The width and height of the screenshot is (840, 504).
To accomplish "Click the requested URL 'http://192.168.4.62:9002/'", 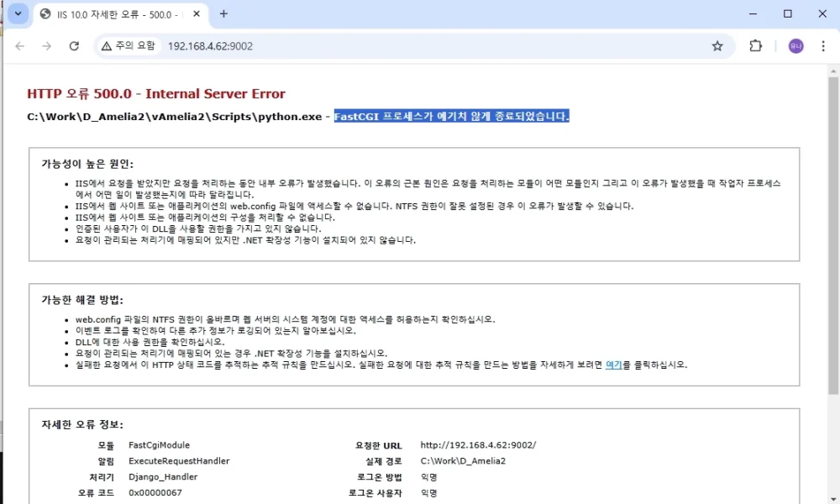I will point(478,445).
